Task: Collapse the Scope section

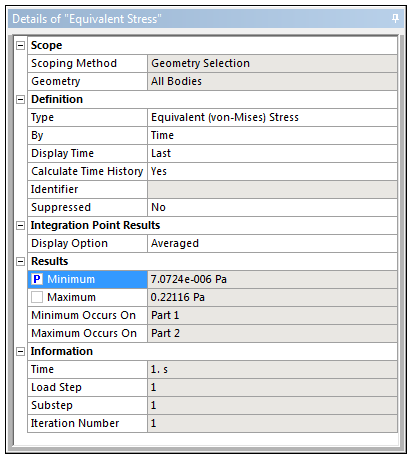Action: click(x=21, y=45)
